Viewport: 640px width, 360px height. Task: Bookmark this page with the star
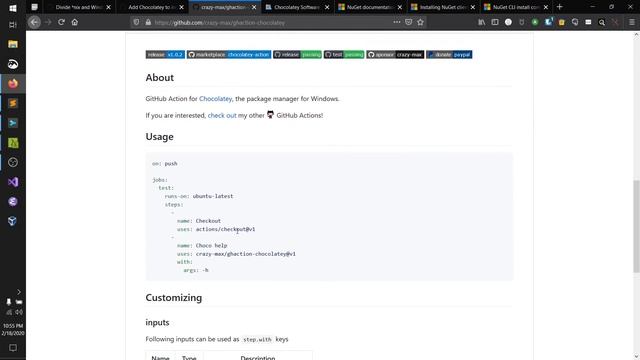pos(420,22)
